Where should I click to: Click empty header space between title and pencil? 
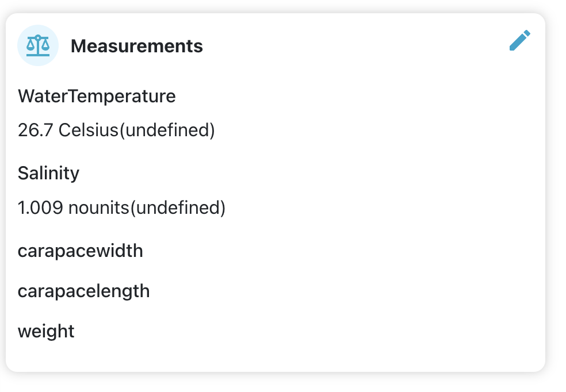tap(357, 46)
